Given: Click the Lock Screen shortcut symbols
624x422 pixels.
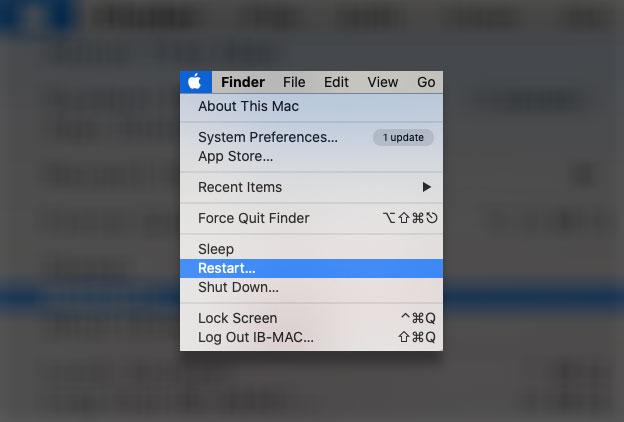Looking at the screenshot, I should point(417,318).
